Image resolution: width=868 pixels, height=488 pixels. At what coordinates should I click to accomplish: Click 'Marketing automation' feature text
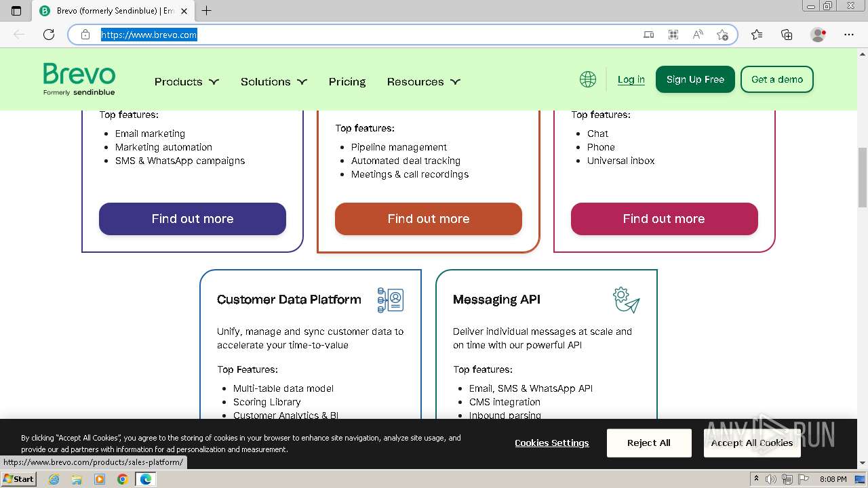tap(163, 147)
